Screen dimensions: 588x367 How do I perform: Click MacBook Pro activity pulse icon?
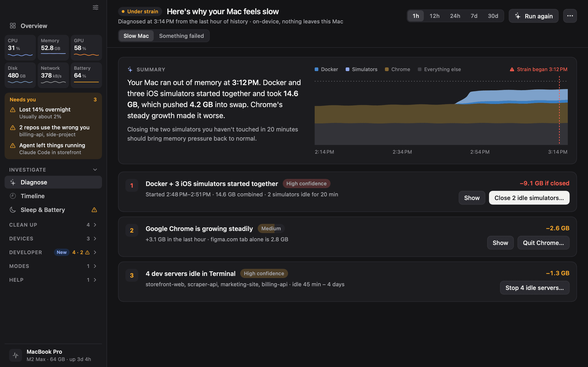click(16, 355)
